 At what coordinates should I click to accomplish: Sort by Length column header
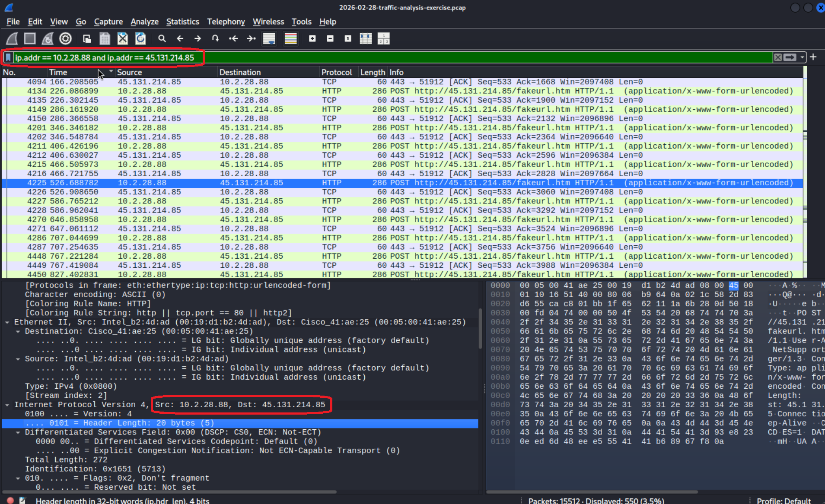pyautogui.click(x=373, y=72)
